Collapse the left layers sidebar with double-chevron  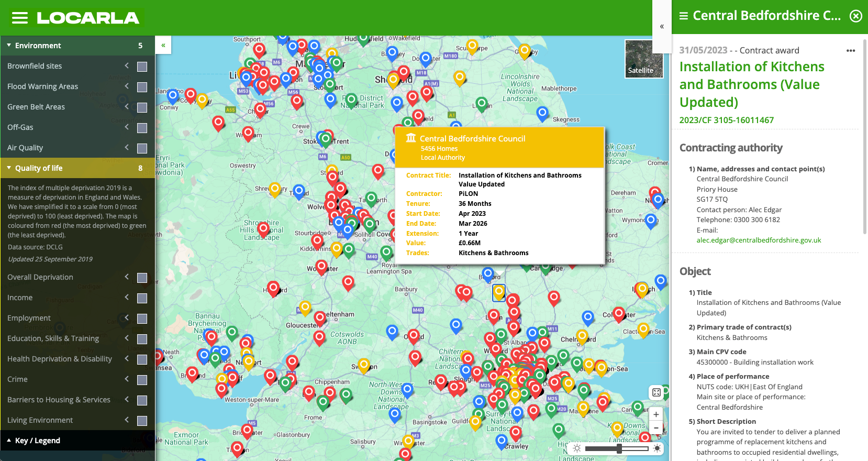pyautogui.click(x=163, y=45)
